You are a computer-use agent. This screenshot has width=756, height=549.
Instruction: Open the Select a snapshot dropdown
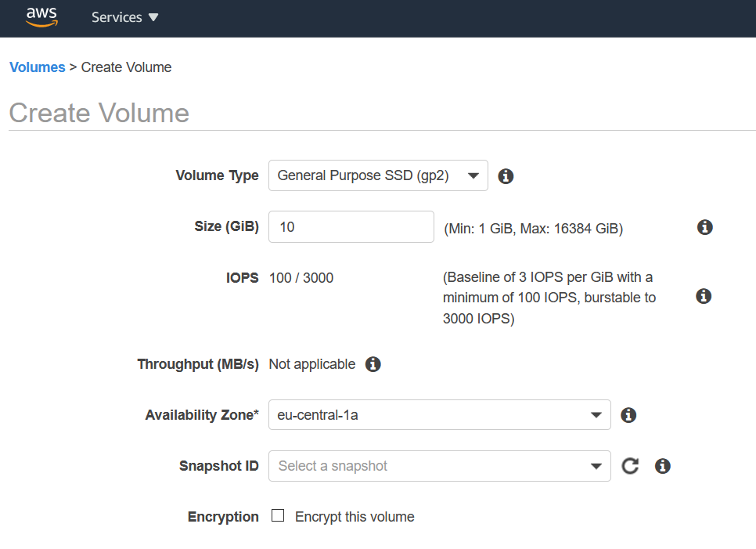439,466
